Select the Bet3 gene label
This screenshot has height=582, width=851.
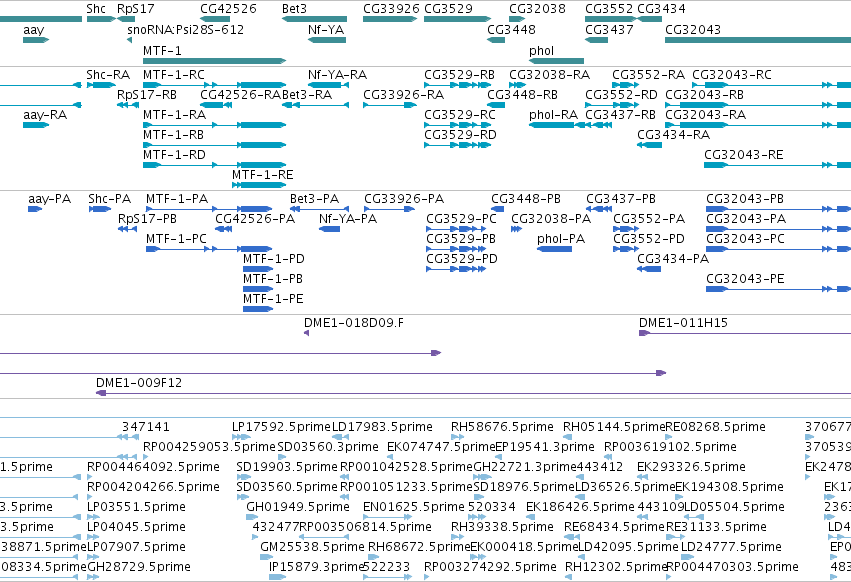tap(294, 9)
